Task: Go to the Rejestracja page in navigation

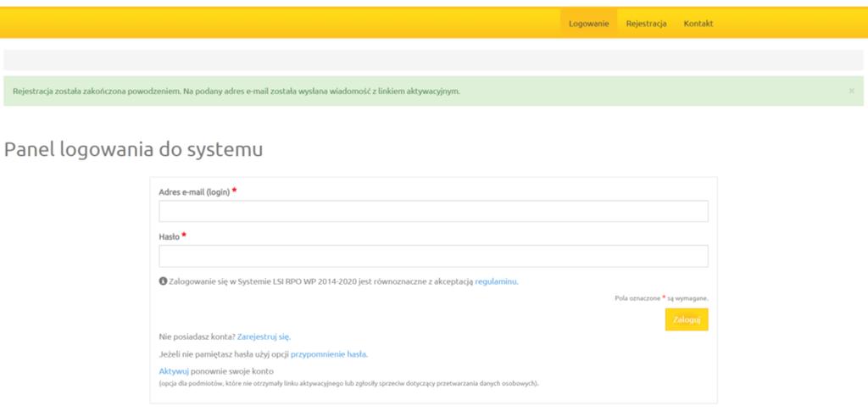Action: (646, 24)
